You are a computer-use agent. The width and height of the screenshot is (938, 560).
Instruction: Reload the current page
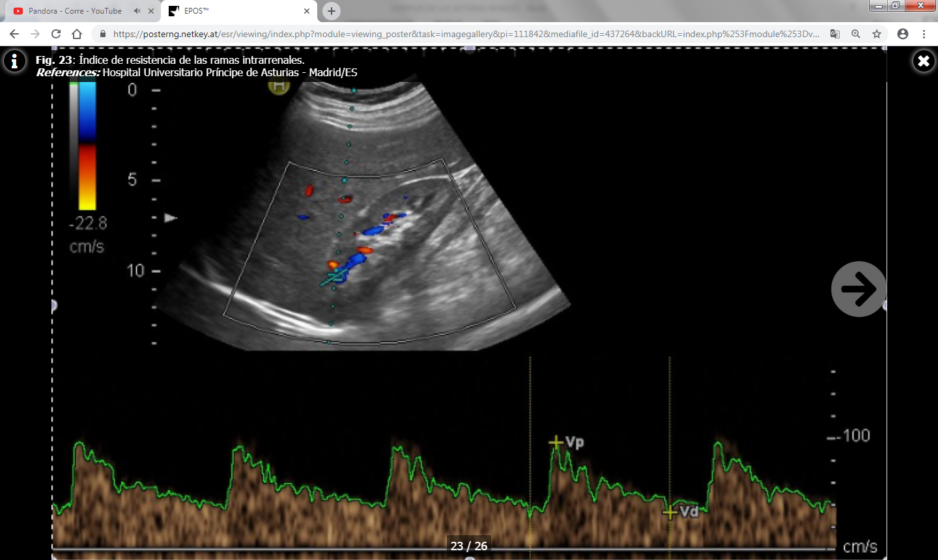56,34
